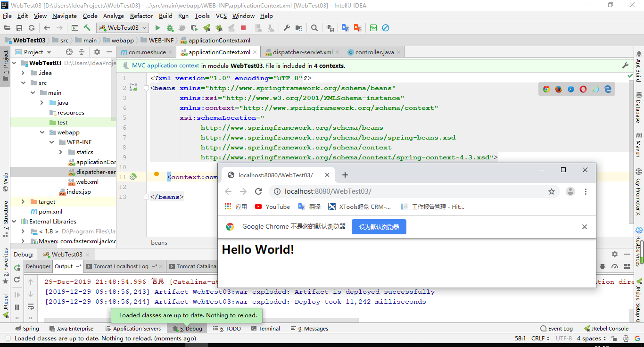Expand the .idea folder node

23,73
